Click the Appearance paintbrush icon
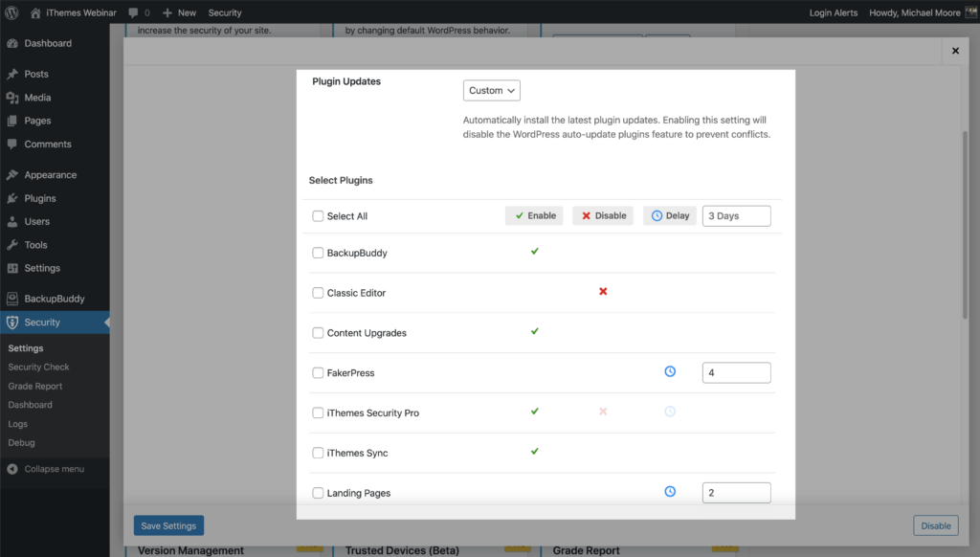Screen dimensions: 980x557 (12, 175)
